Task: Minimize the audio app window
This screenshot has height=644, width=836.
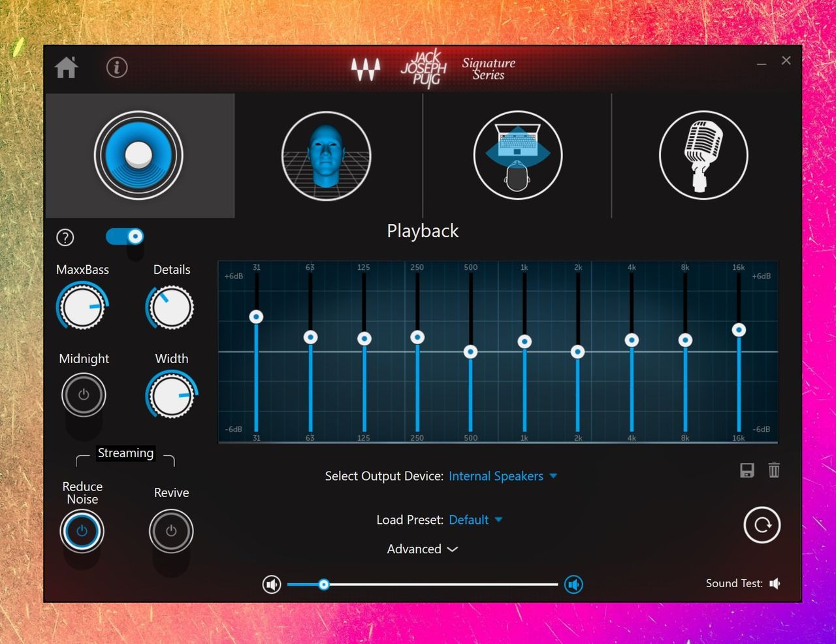Action: point(762,63)
